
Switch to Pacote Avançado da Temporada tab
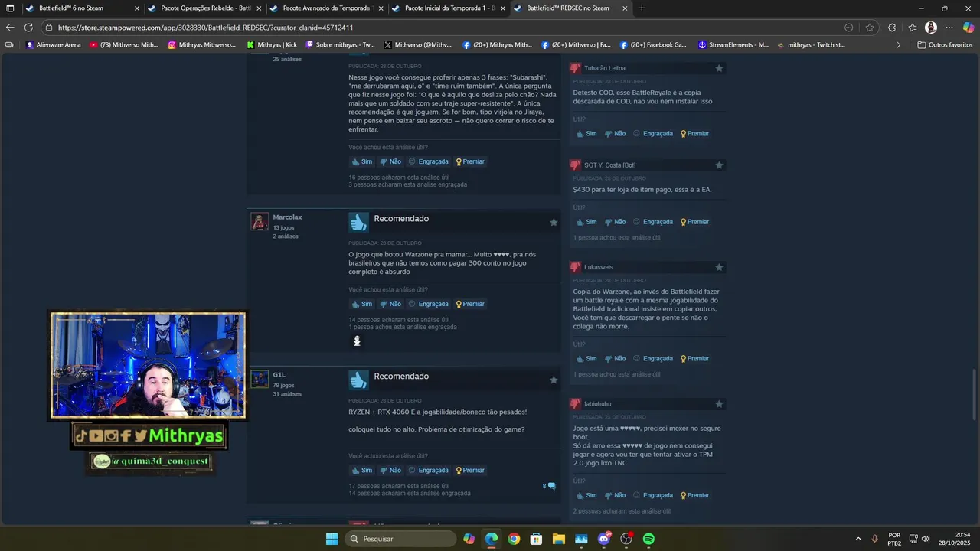tap(327, 8)
